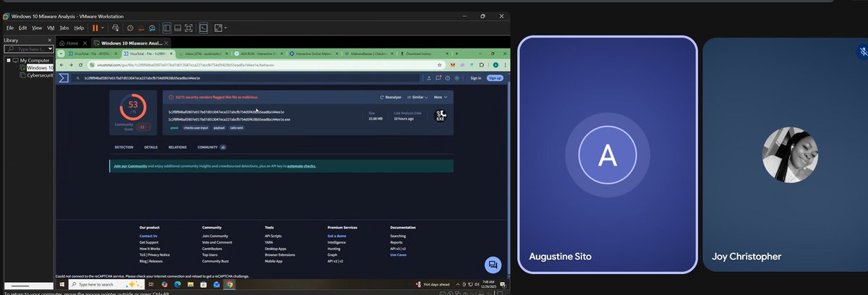
Task: Click the Join our Community link
Action: pyautogui.click(x=130, y=166)
